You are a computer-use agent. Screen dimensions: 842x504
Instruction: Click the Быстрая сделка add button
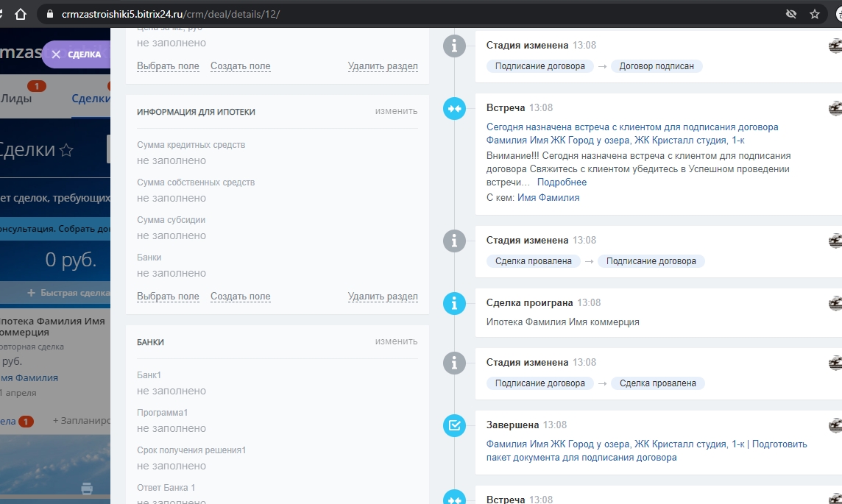point(68,293)
